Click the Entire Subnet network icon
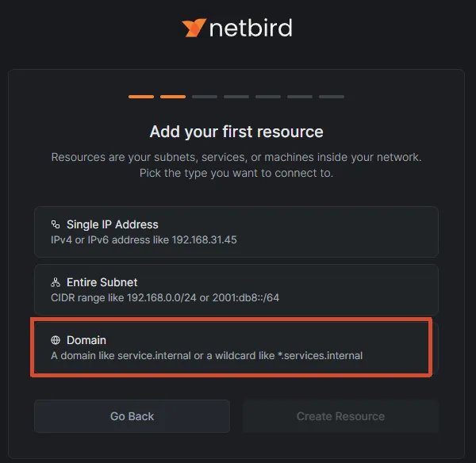The height and width of the screenshot is (463, 476). coord(56,282)
